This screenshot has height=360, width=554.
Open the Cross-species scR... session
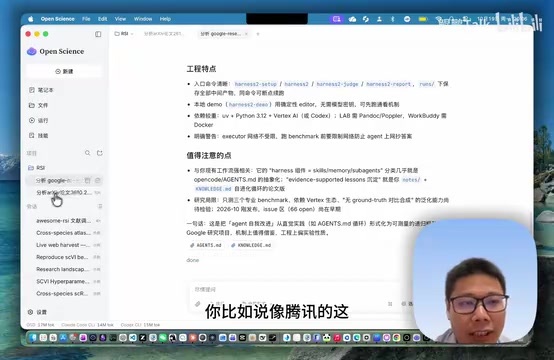pyautogui.click(x=64, y=294)
